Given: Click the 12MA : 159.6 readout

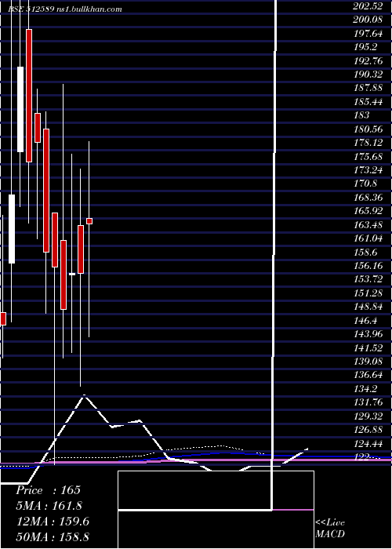Looking at the screenshot, I should (53, 522).
